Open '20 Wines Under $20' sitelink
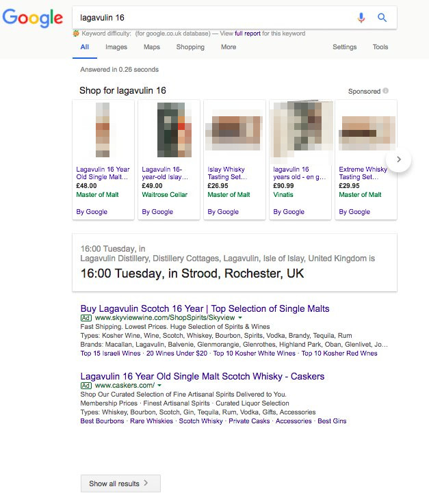Screen dimensions: 429x504 [177, 354]
